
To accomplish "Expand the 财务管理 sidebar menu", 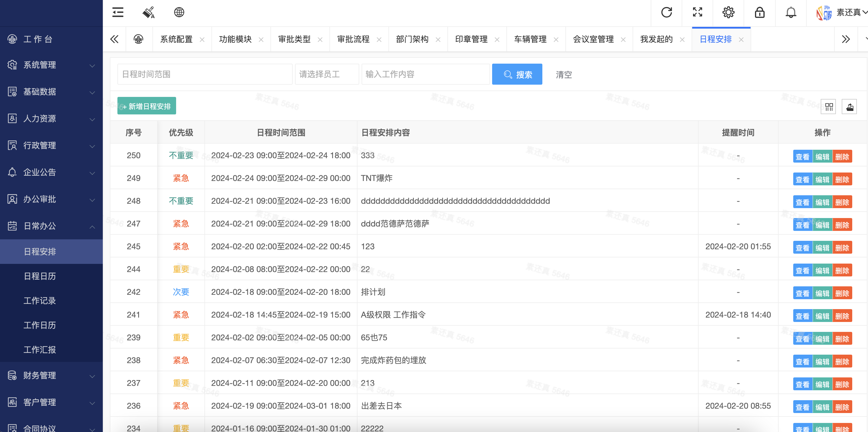I will pyautogui.click(x=51, y=375).
